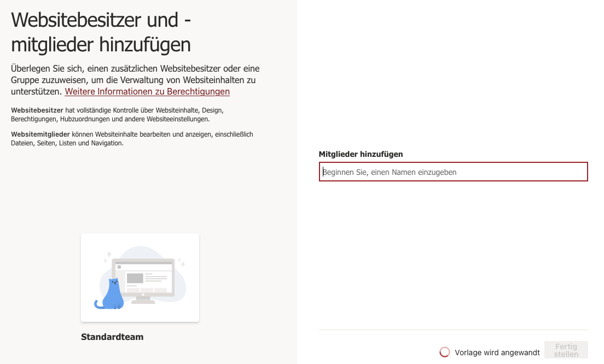
Task: Click the bold "Websitemitglieder" term in the description
Action: pyautogui.click(x=40, y=134)
